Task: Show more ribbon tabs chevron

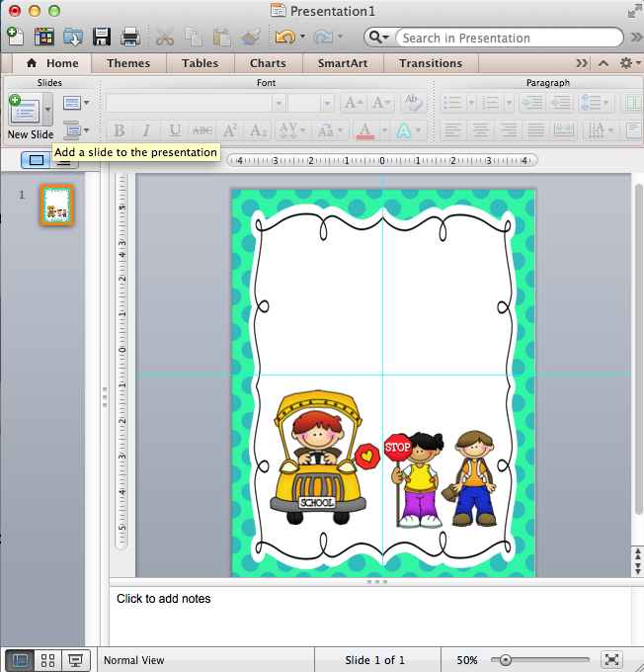Action: pyautogui.click(x=582, y=63)
